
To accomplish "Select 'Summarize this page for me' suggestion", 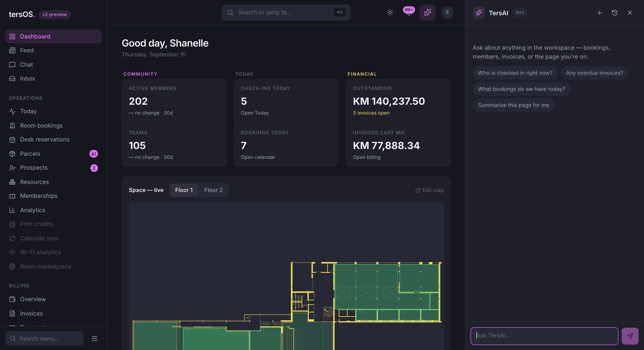I will click(x=513, y=105).
